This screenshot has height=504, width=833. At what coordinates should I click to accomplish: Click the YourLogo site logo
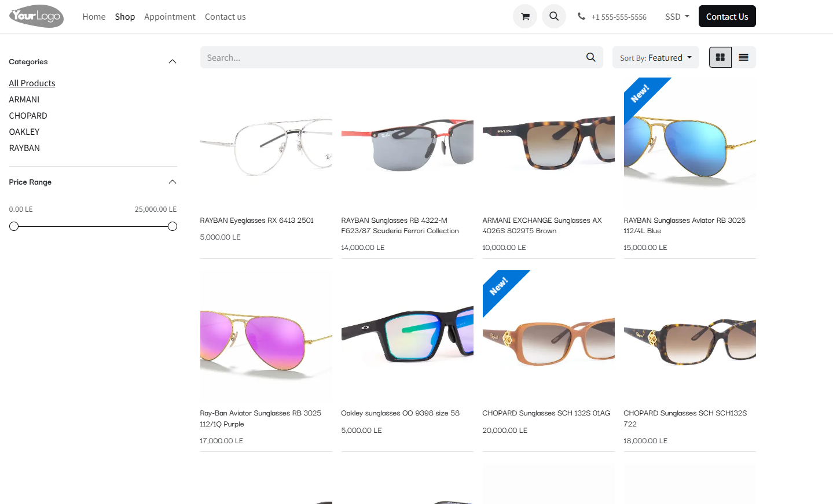tap(36, 16)
